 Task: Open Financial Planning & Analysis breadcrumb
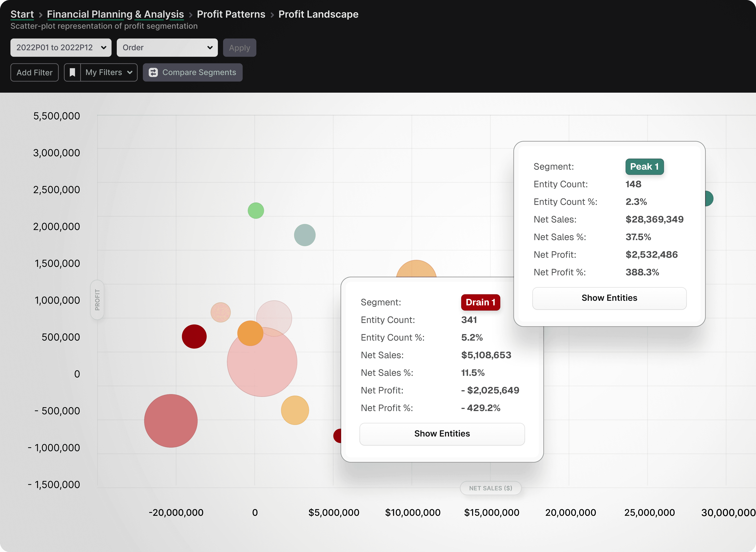115,14
